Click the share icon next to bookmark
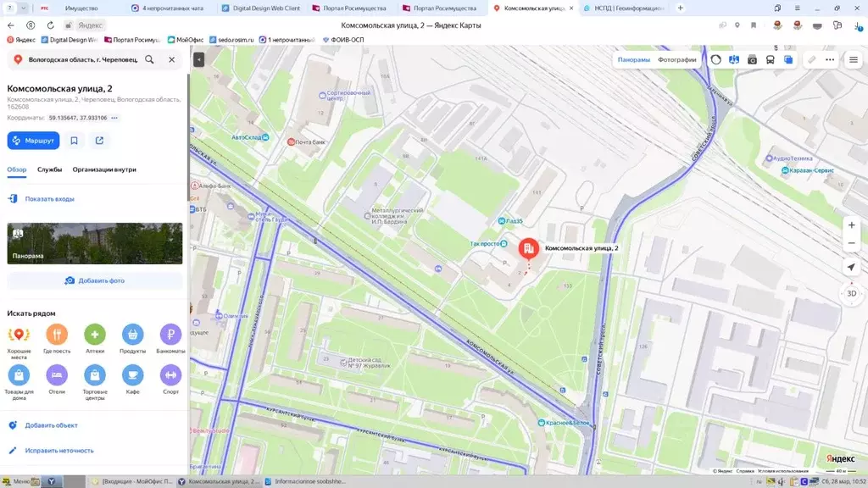868x488 pixels. [x=99, y=141]
